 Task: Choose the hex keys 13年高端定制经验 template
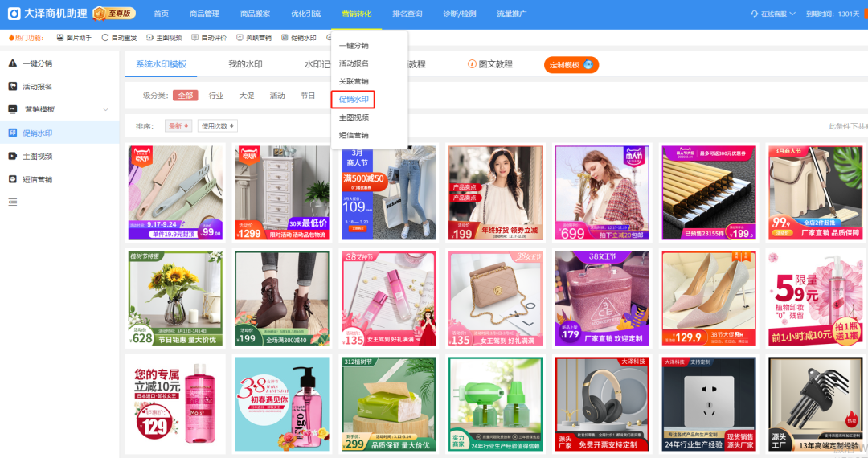tap(816, 404)
